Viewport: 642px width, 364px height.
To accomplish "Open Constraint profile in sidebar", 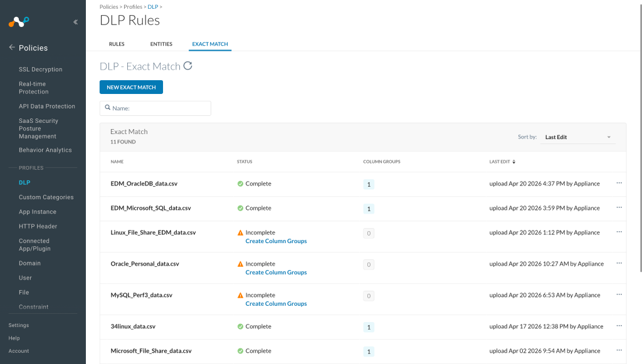I will click(34, 307).
